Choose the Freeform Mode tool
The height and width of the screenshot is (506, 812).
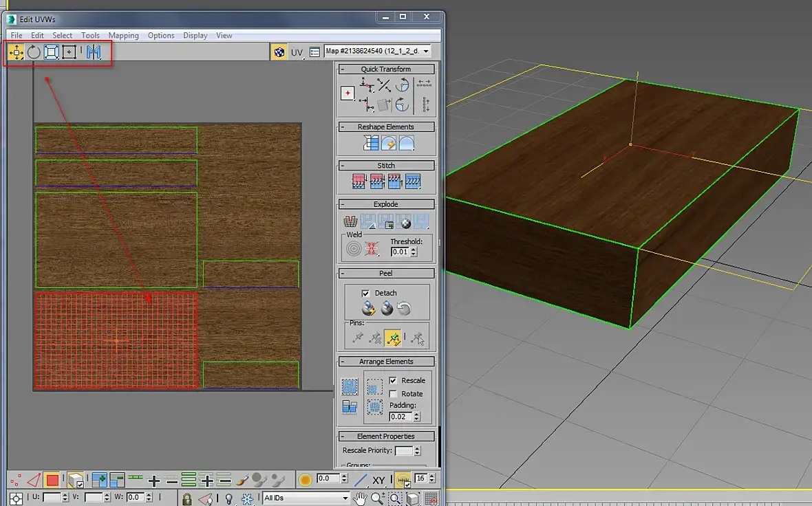coord(69,52)
